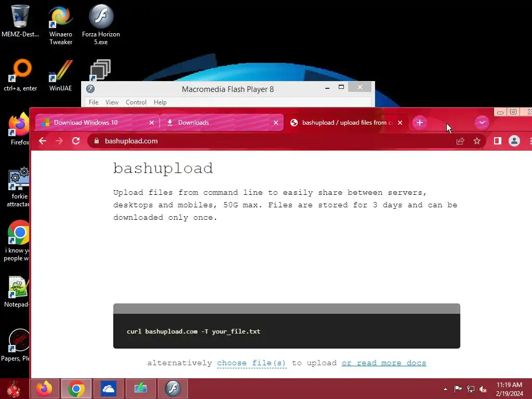Image resolution: width=532 pixels, height=399 pixels.
Task: Open the Start button ornament
Action: [14, 389]
